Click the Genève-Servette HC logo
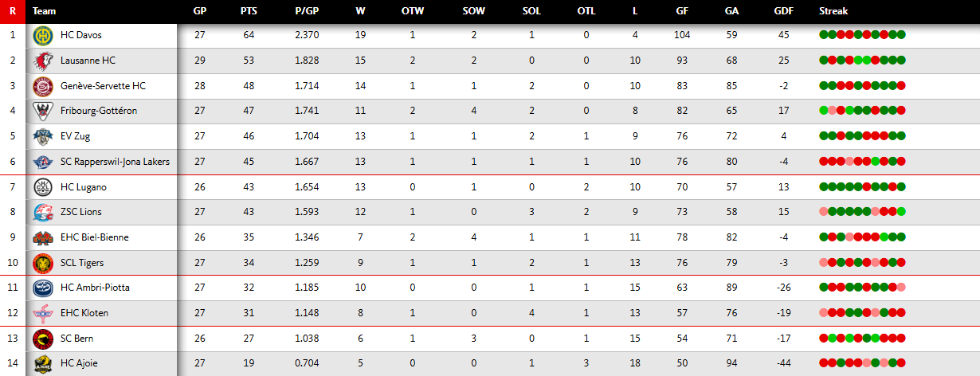This screenshot has width=980, height=376. tap(42, 86)
